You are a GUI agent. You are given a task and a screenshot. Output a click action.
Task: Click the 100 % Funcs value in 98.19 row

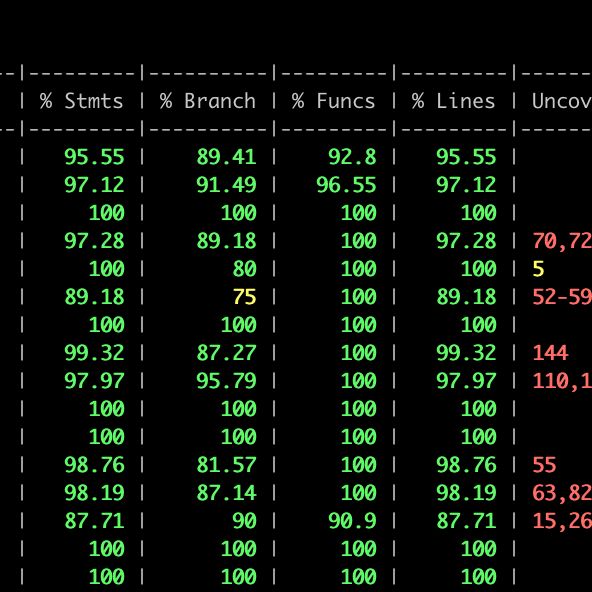click(358, 492)
